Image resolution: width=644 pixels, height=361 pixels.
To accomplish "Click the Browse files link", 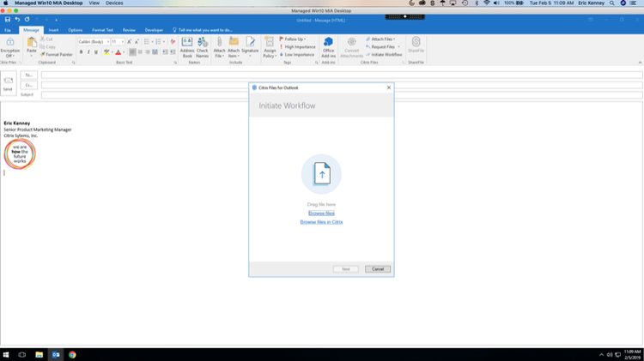I will point(321,213).
